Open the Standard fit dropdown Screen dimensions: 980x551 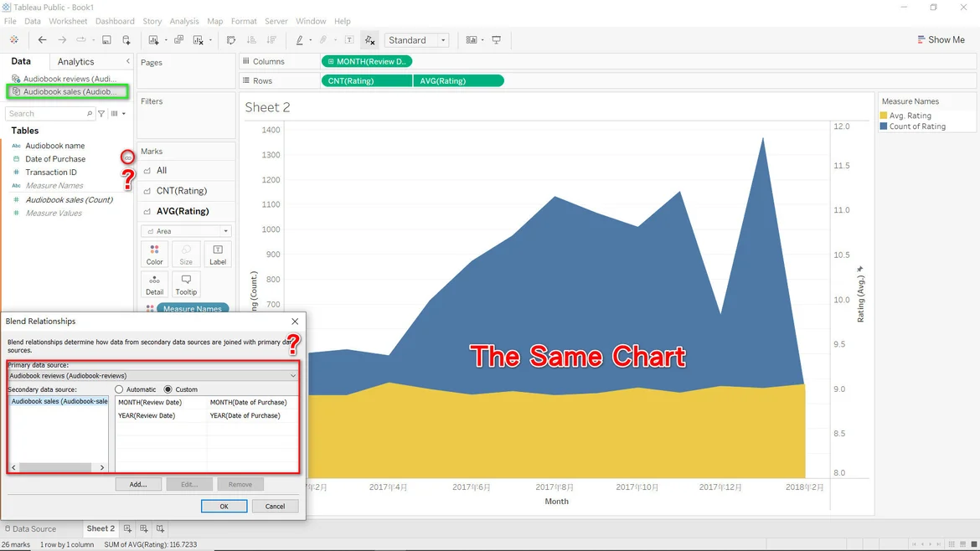(x=416, y=40)
